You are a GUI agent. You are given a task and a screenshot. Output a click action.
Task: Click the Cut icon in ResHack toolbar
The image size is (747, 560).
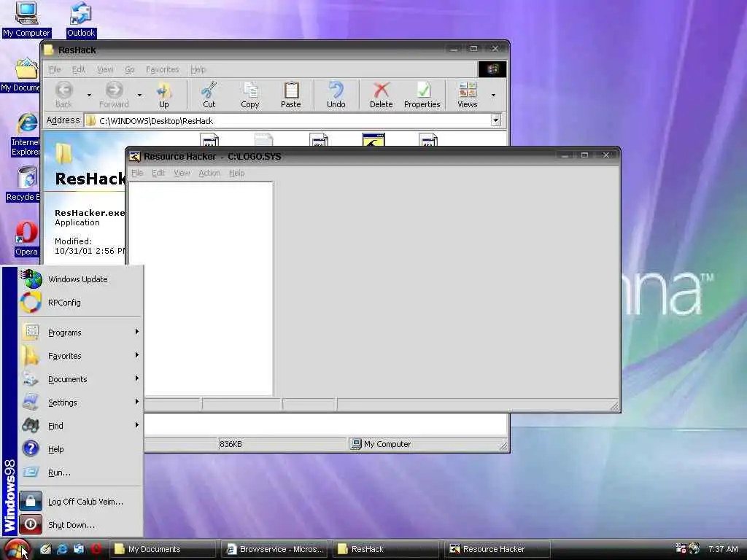tap(209, 94)
